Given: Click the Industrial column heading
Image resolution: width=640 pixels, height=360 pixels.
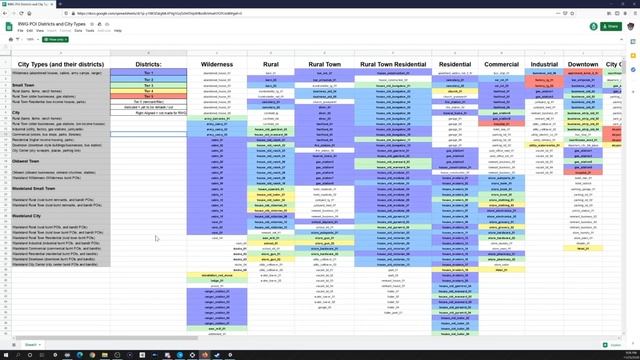Looking at the screenshot, I should [544, 64].
